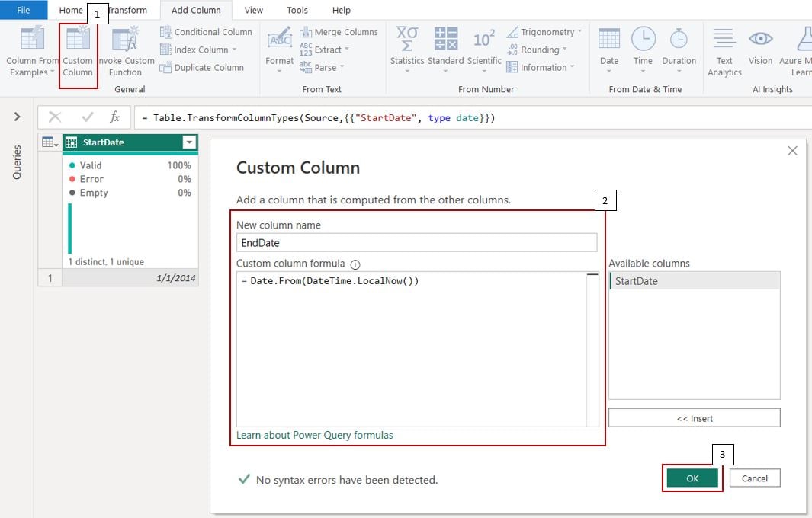The width and height of the screenshot is (812, 518).
Task: Confirm the dialog with OK
Action: pyautogui.click(x=692, y=478)
